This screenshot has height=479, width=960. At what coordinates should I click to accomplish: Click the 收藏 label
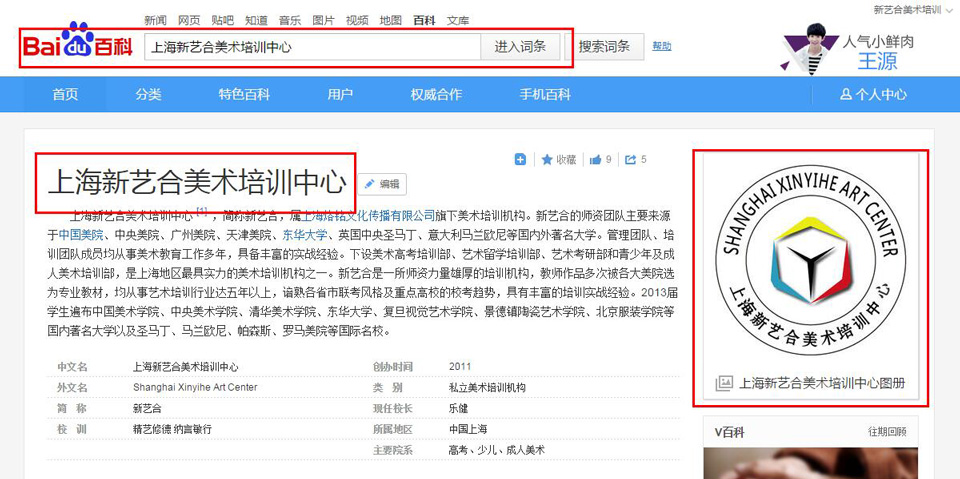[x=566, y=160]
